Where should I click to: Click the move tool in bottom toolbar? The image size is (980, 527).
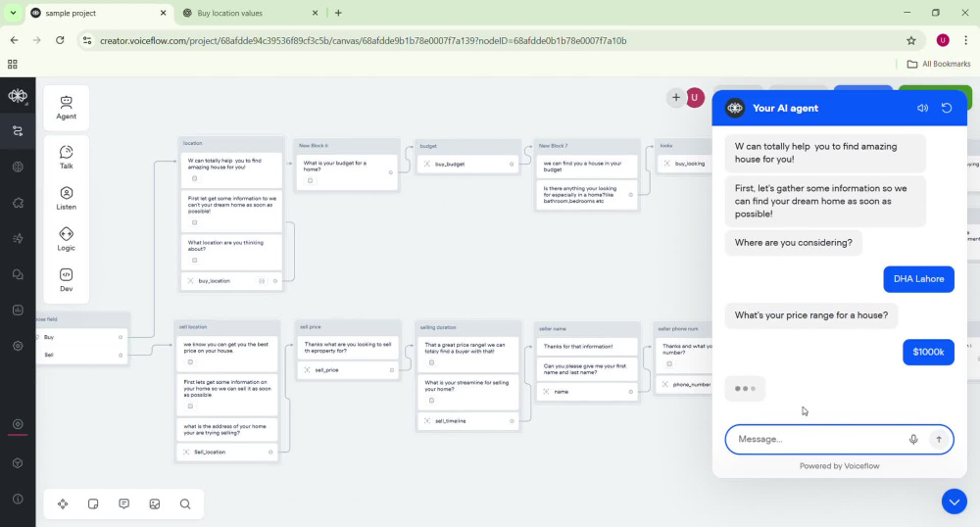(x=63, y=503)
